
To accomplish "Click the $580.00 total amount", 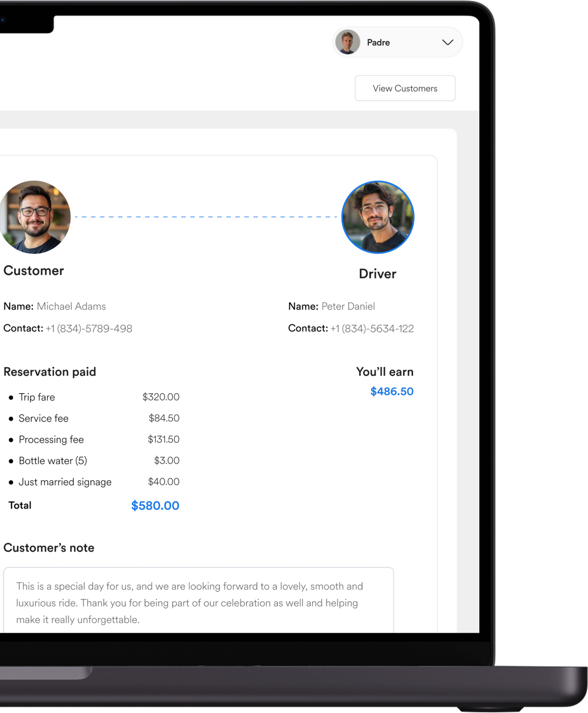I will 155,505.
